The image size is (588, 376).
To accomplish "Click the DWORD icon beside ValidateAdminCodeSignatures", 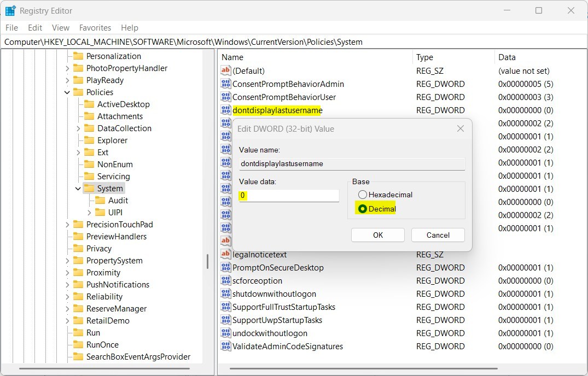I will pyautogui.click(x=226, y=346).
